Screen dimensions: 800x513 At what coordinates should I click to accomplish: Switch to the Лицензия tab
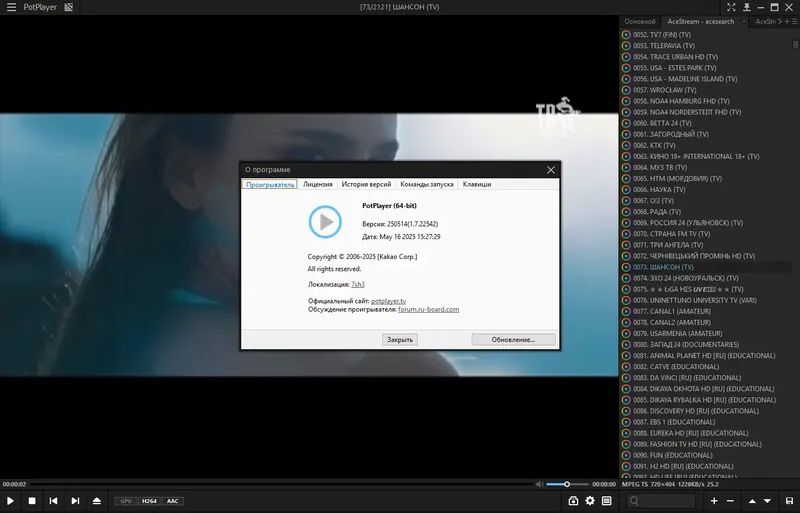[317, 184]
